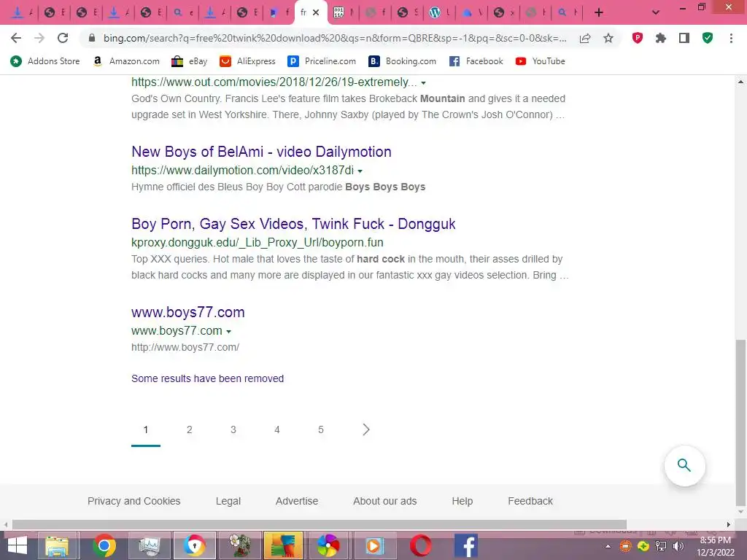This screenshot has width=747, height=560.
Task: Click the lock icon in address bar
Action: pyautogui.click(x=92, y=38)
